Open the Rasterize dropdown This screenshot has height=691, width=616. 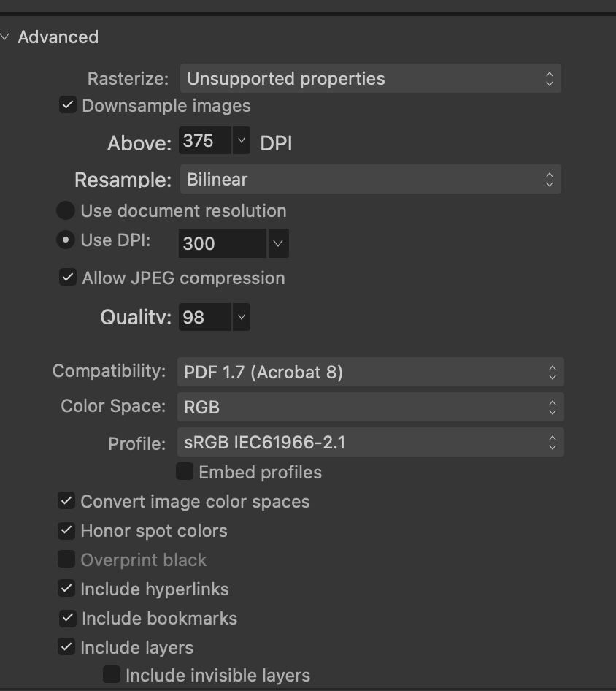pos(370,78)
